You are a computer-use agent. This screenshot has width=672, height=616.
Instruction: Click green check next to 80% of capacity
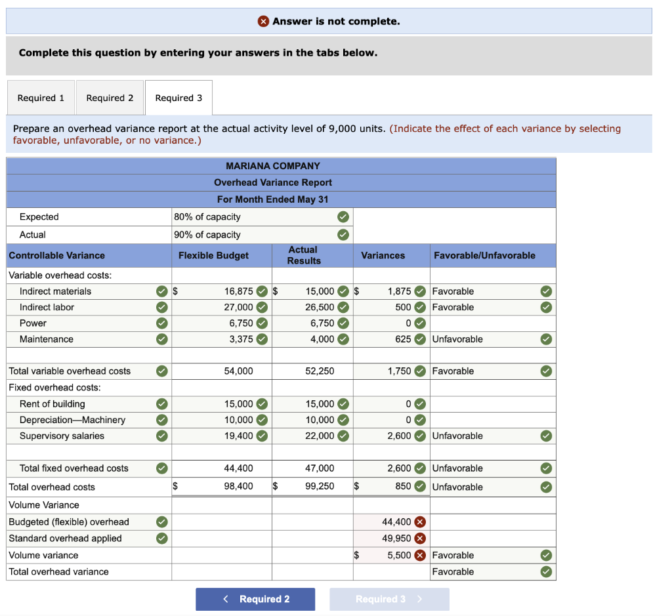coord(343,216)
